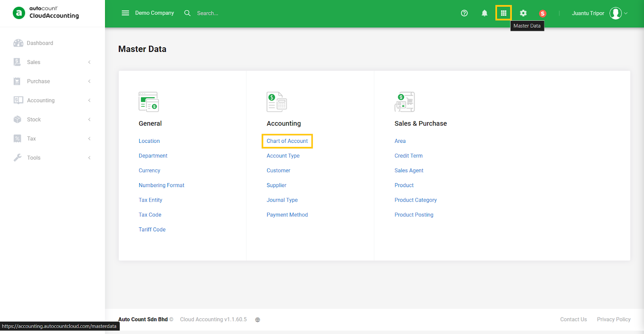
Task: Open the Account Type link
Action: (x=283, y=156)
